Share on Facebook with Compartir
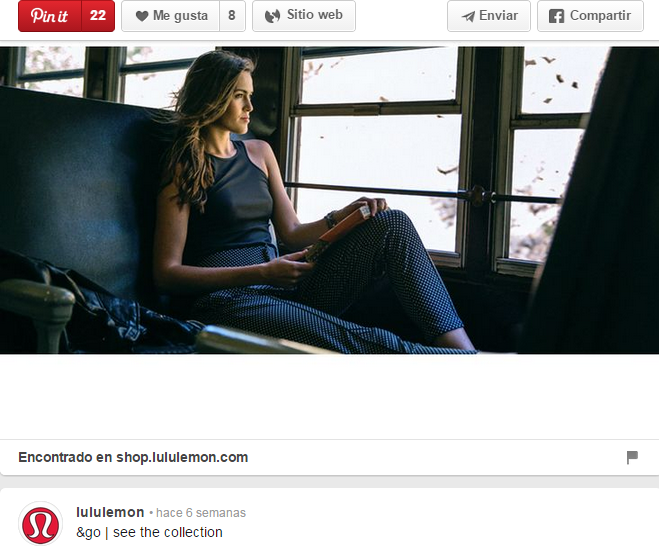659x549 pixels. (x=590, y=16)
